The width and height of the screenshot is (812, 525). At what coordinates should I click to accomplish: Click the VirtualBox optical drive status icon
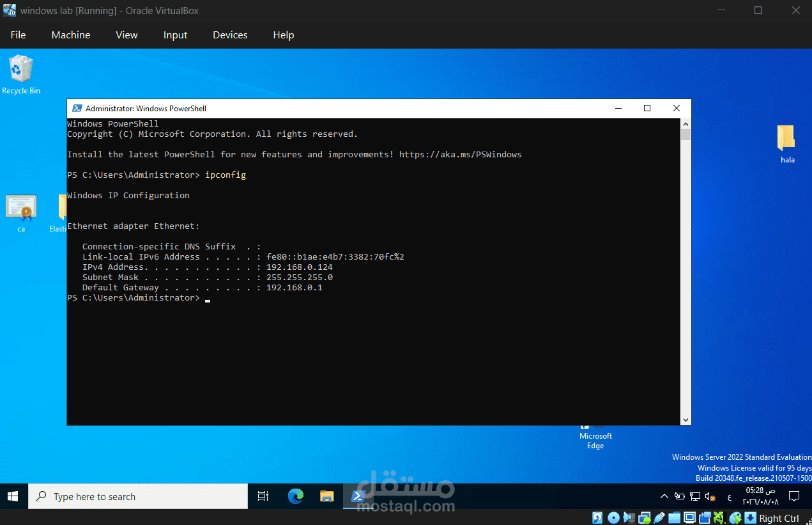tap(614, 518)
